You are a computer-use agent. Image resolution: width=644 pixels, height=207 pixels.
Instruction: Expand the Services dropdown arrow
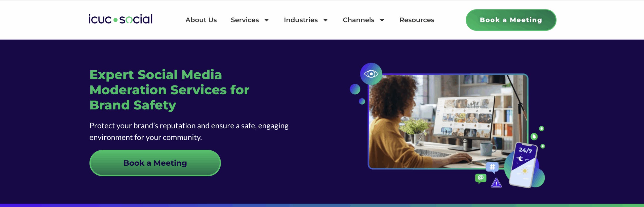click(266, 20)
